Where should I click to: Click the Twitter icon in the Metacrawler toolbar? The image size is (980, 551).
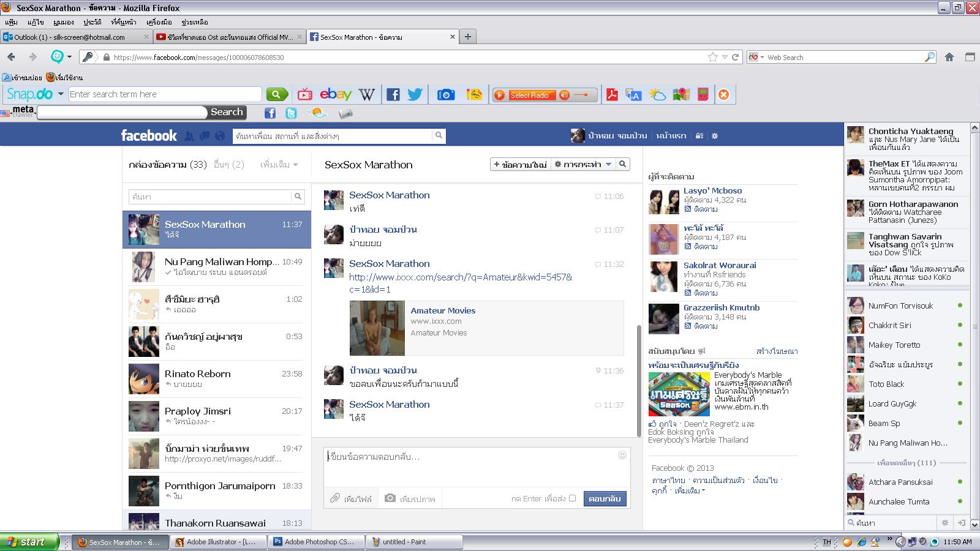point(292,113)
